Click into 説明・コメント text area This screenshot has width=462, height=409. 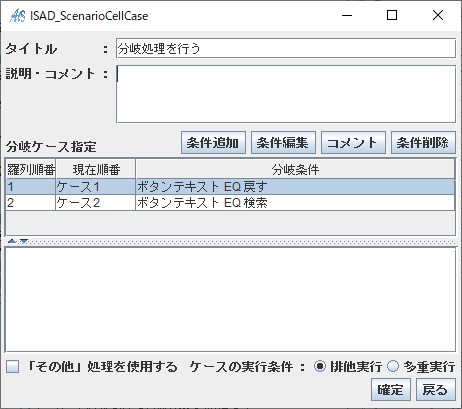tap(286, 94)
